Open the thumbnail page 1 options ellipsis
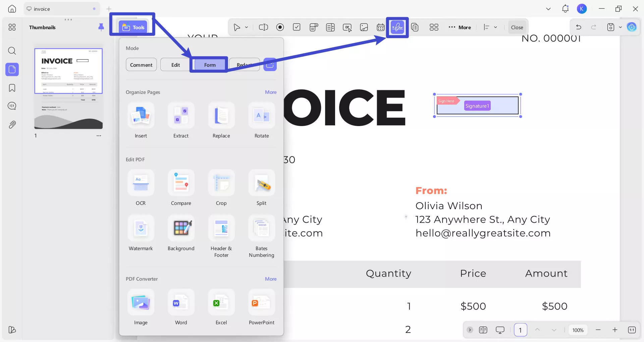The height and width of the screenshot is (342, 644). [99, 136]
